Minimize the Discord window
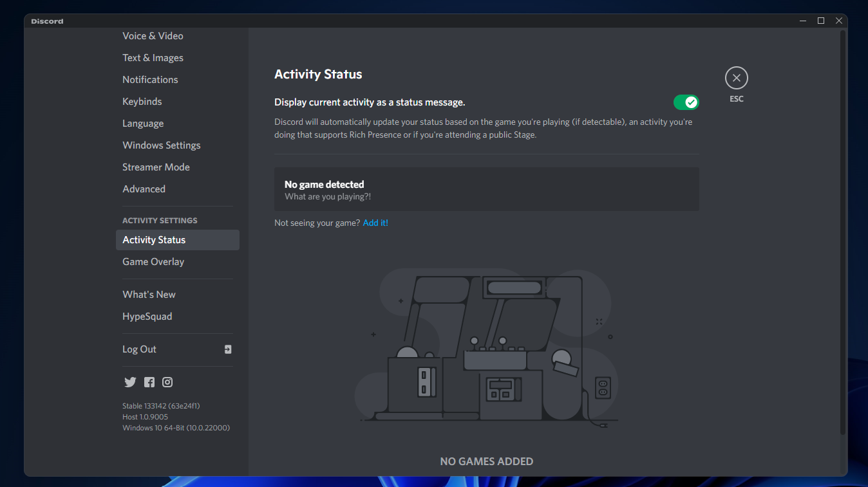Image resolution: width=868 pixels, height=487 pixels. pos(803,21)
